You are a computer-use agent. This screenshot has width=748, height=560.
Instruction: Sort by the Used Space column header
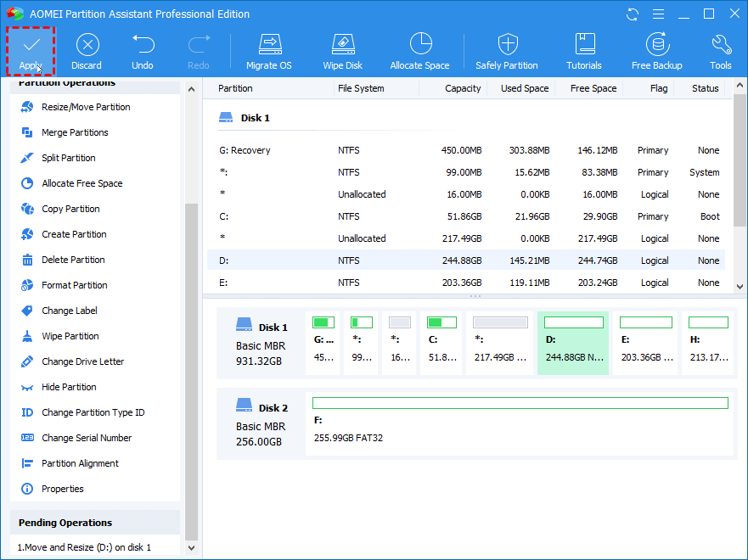click(x=524, y=88)
